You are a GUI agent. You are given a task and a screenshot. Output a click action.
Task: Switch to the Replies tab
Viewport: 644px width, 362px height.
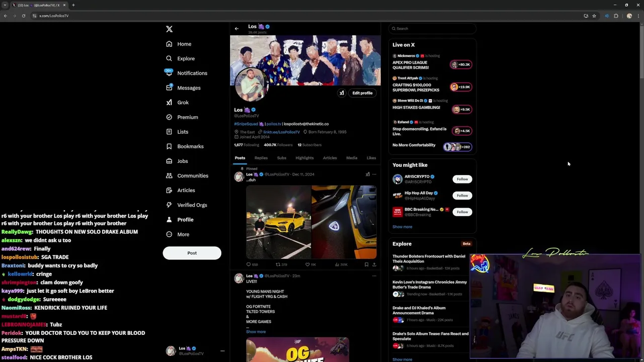[261, 158]
